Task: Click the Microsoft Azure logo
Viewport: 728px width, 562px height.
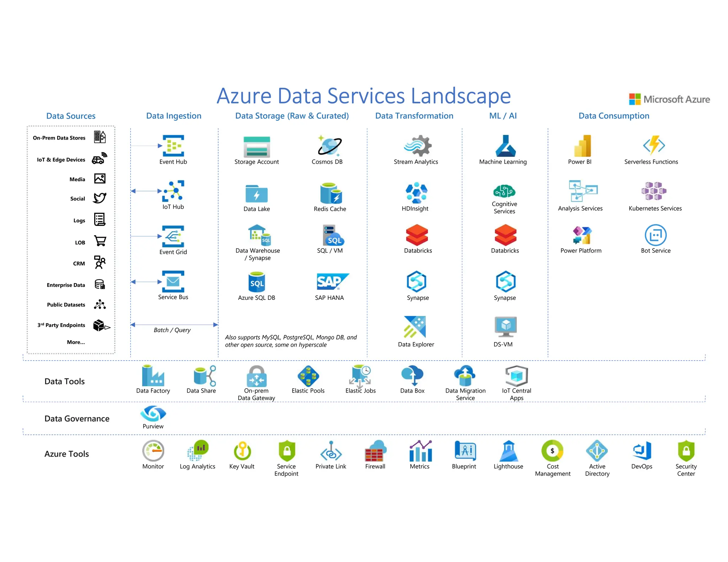Action: coord(669,99)
